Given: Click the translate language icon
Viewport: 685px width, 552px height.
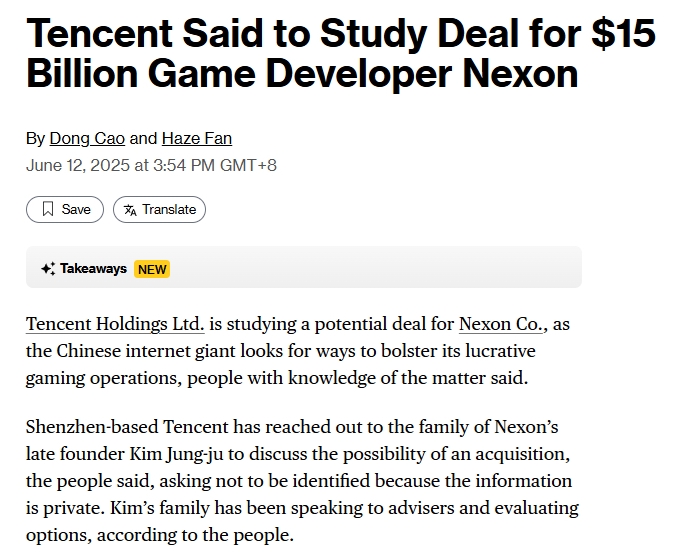Looking at the screenshot, I should (x=129, y=209).
